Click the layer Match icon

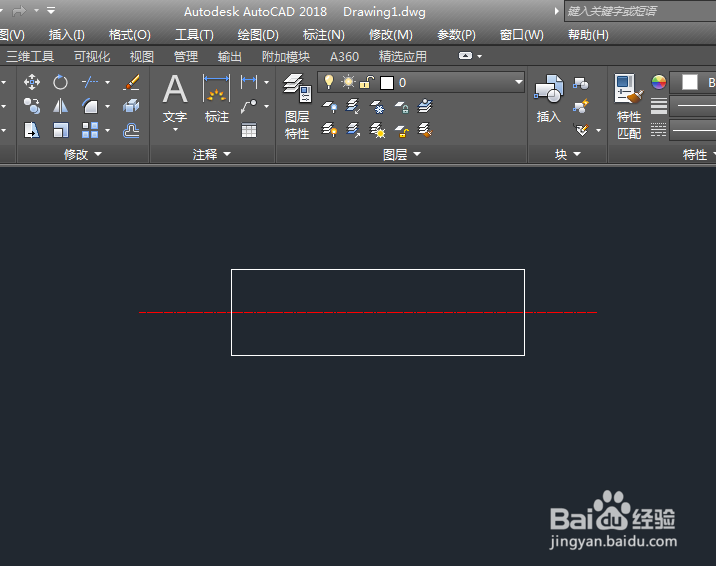tap(425, 131)
